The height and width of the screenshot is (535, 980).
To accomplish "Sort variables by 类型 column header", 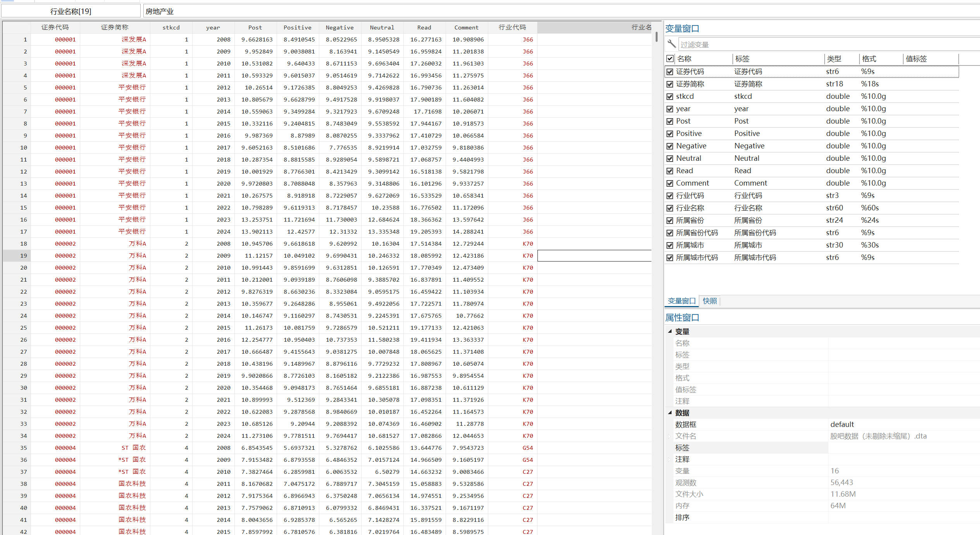I will tap(834, 59).
